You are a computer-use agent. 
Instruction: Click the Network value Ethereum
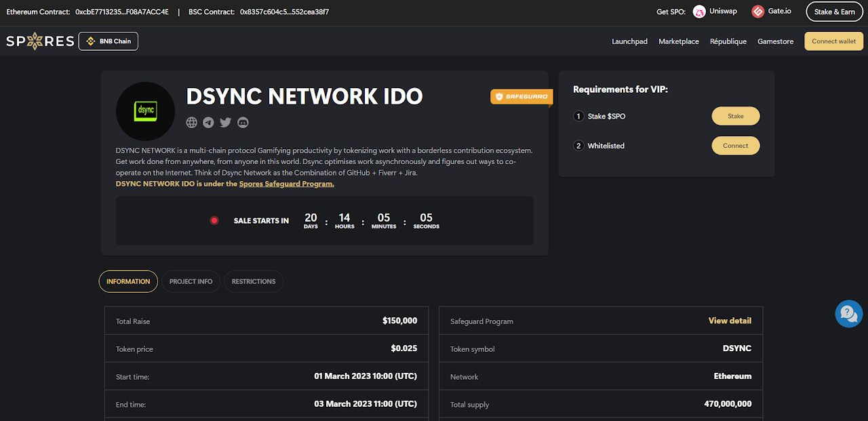click(x=732, y=376)
